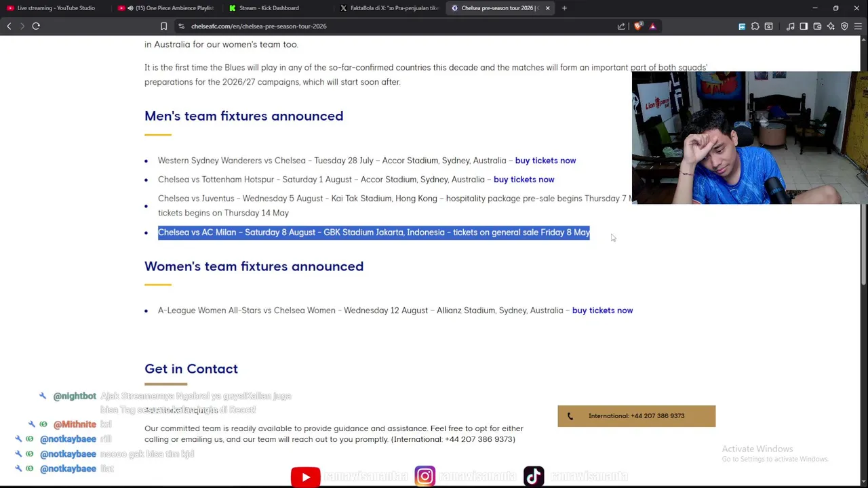This screenshot has width=868, height=488.
Task: Open the blue extension icon in the toolbar
Action: click(742, 26)
